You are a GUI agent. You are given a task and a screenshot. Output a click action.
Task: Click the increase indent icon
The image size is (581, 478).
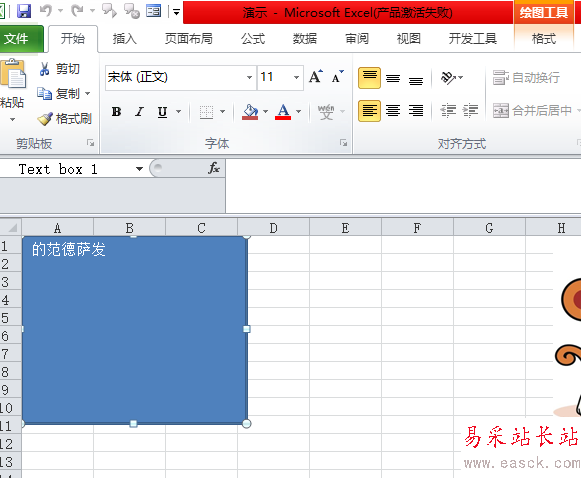pyautogui.click(x=470, y=111)
